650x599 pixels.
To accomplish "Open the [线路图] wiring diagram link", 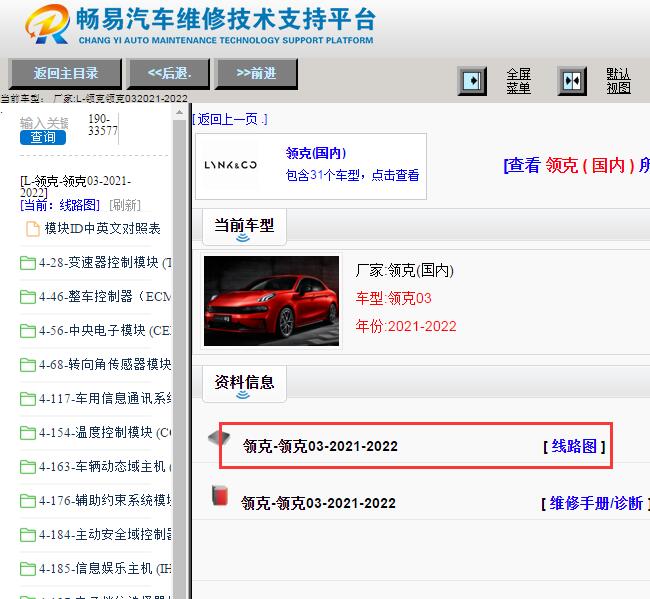I will pos(574,446).
